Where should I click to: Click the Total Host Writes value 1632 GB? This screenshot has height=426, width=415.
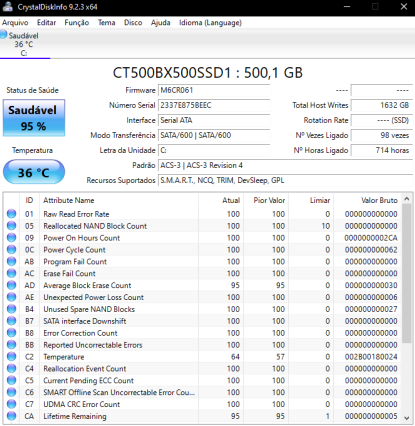382,105
